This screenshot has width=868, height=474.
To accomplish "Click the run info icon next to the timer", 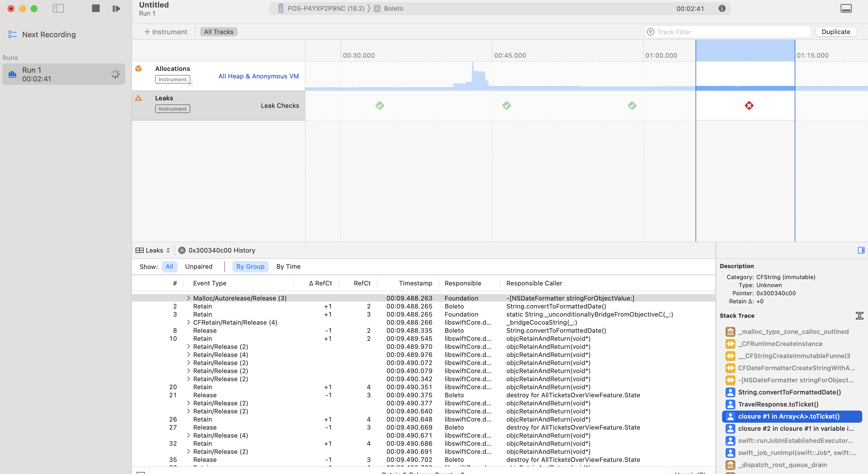I will [722, 8].
